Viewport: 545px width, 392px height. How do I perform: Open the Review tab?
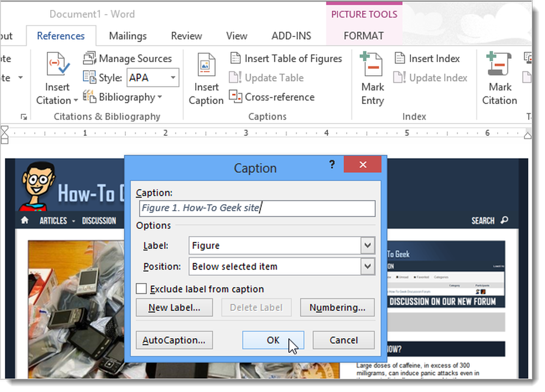(186, 36)
